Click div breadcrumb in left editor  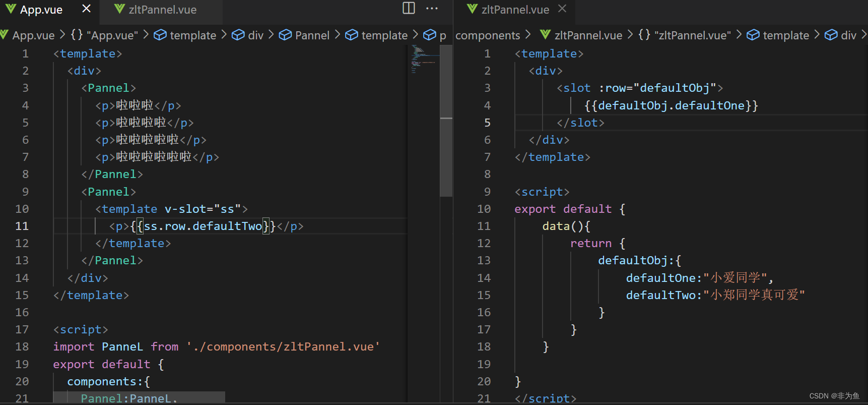point(256,35)
